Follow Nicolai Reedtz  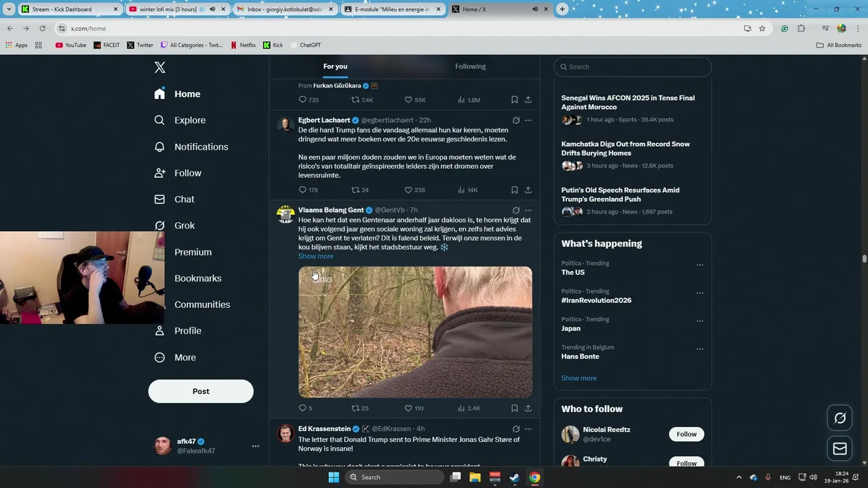pyautogui.click(x=686, y=434)
